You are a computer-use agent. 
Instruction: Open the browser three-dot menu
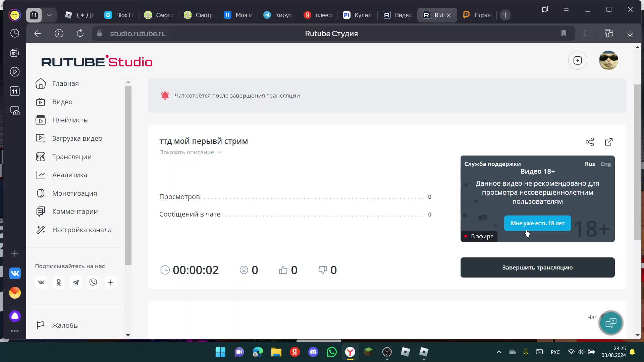585,33
